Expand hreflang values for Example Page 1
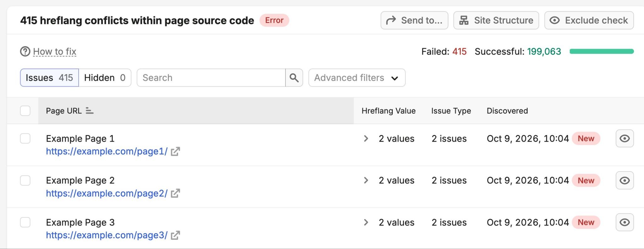This screenshot has width=644, height=249. pyautogui.click(x=366, y=138)
